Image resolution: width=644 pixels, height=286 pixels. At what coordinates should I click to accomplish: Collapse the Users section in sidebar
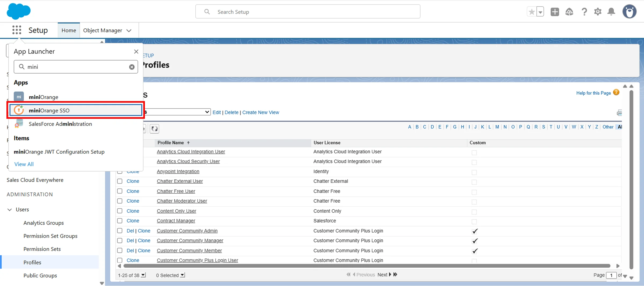point(9,210)
